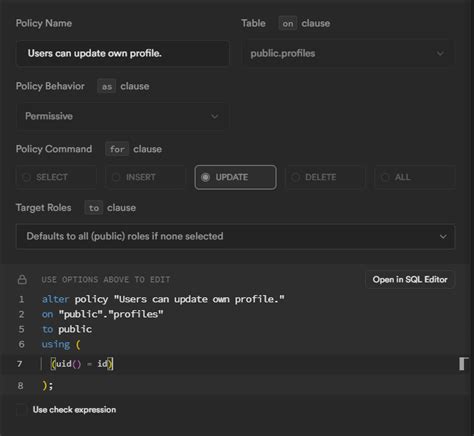Choose the INSERT policy command
The image size is (474, 436).
click(x=145, y=177)
